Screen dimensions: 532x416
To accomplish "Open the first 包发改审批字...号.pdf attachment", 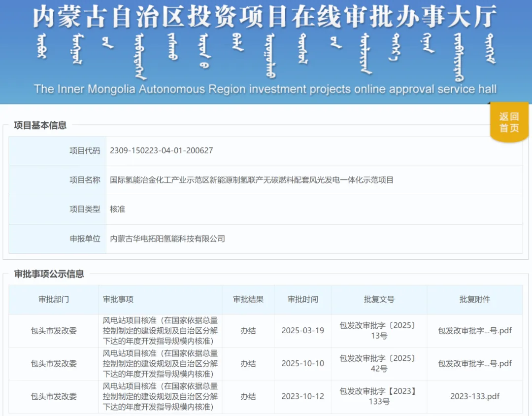I will pyautogui.click(x=474, y=331).
